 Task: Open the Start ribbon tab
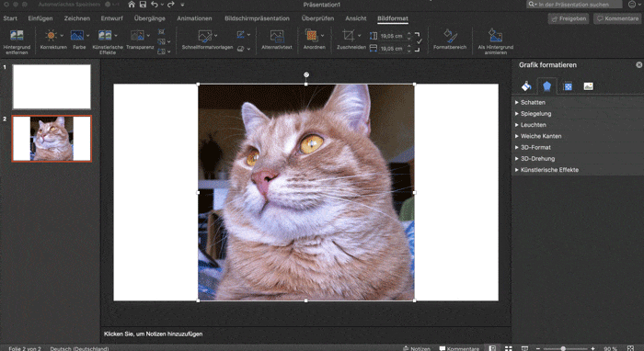coord(10,18)
